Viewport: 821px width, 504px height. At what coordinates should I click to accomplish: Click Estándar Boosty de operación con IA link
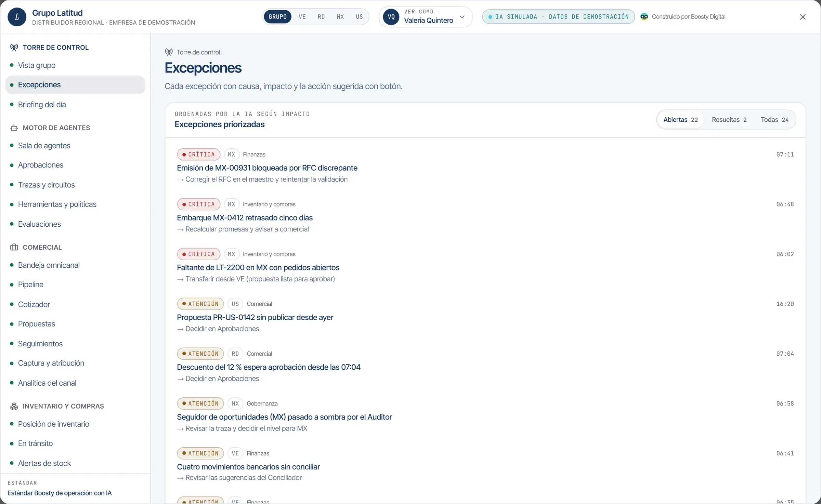point(60,493)
